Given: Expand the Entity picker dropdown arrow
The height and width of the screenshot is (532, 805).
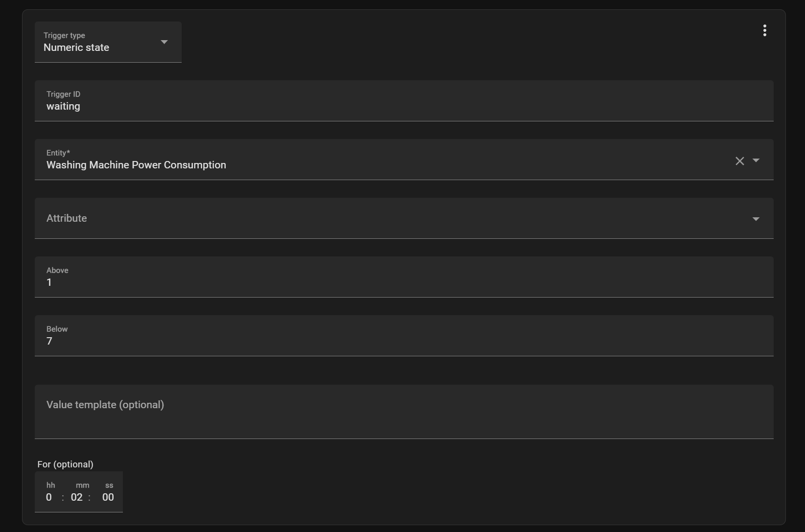Looking at the screenshot, I should (x=756, y=161).
